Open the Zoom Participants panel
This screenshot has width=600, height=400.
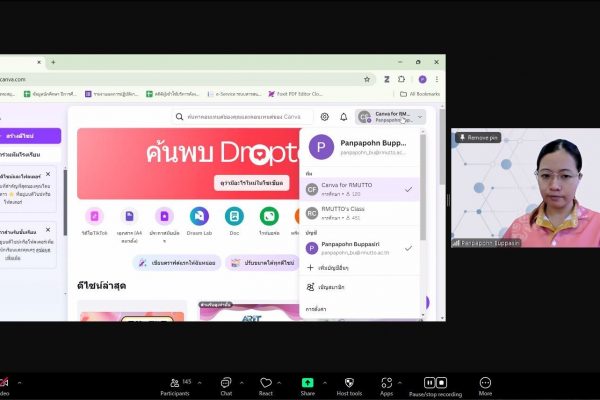pyautogui.click(x=175, y=387)
